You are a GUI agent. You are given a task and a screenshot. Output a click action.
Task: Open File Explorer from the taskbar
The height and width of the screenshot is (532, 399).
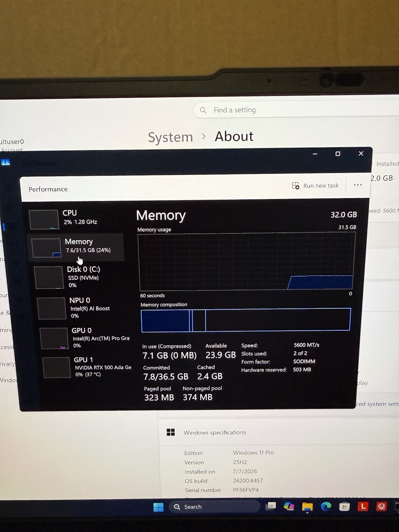[x=307, y=507]
